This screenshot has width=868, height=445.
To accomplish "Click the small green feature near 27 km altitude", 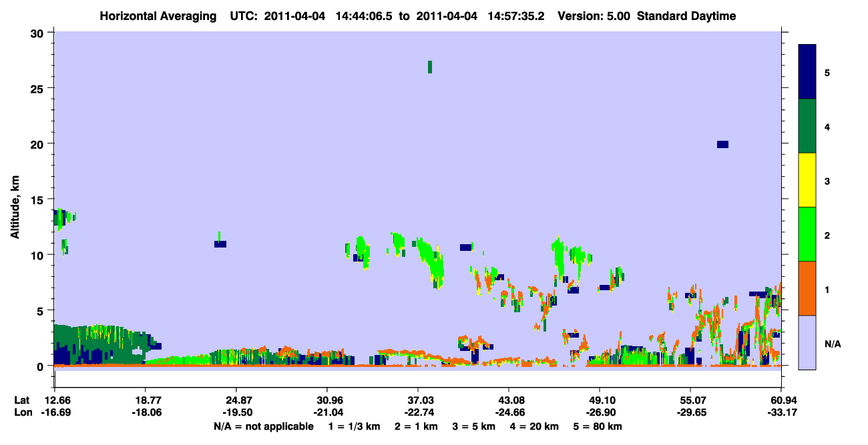I will (x=430, y=67).
